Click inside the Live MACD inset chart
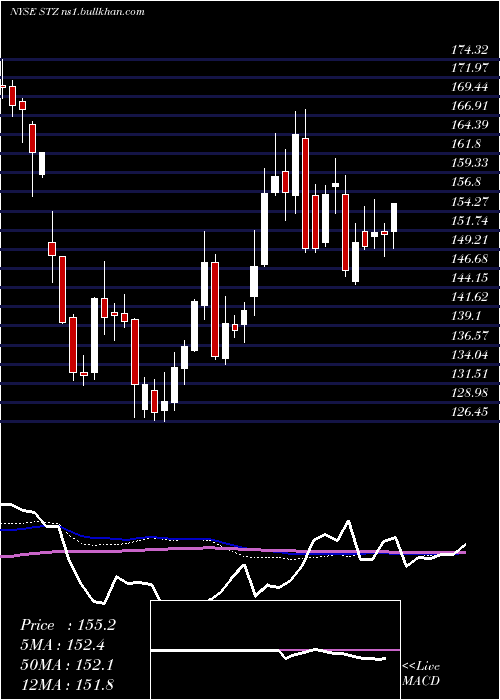 coord(275,650)
